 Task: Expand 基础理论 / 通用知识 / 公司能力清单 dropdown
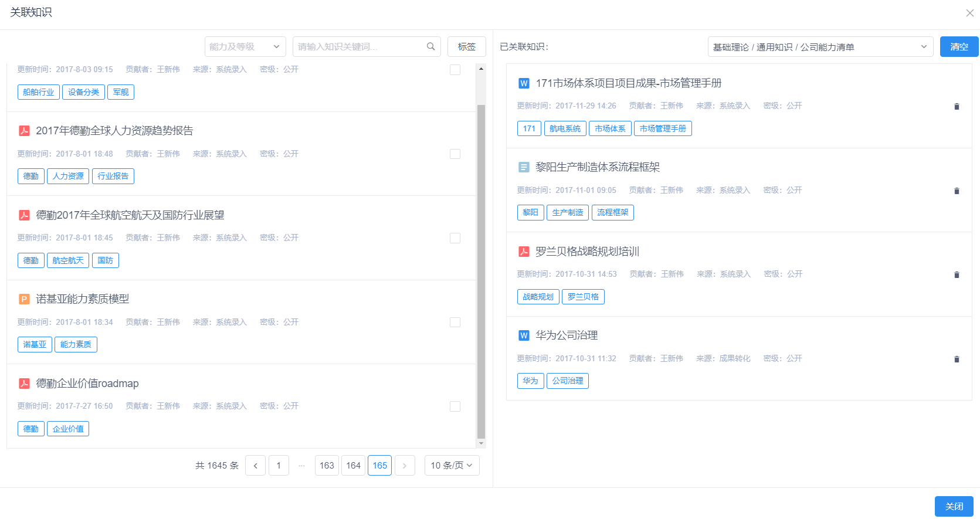tap(820, 47)
